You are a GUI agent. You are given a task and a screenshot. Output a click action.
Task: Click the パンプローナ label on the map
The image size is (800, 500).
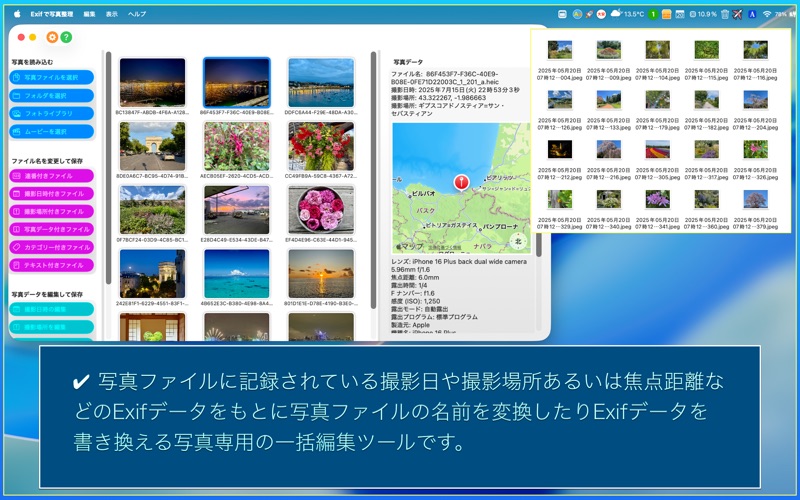tap(501, 227)
